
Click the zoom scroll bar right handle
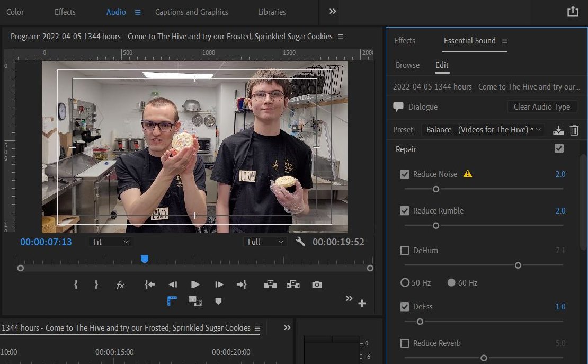click(x=370, y=268)
